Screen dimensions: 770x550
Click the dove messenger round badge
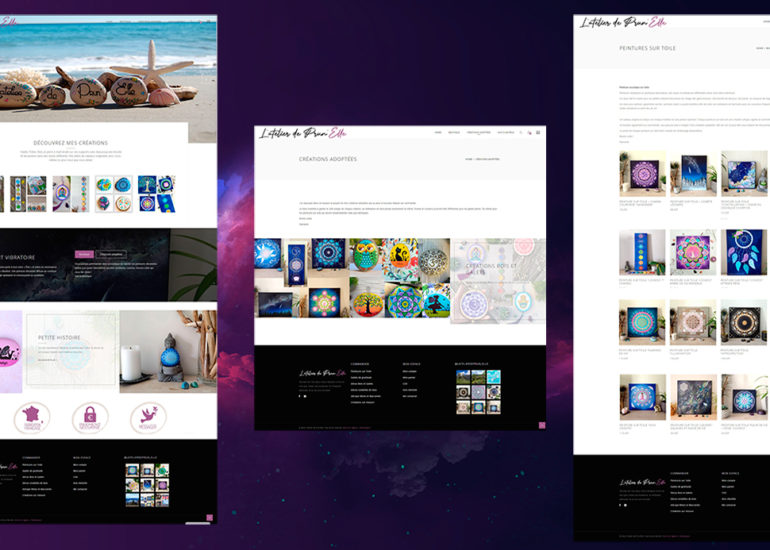(x=148, y=418)
